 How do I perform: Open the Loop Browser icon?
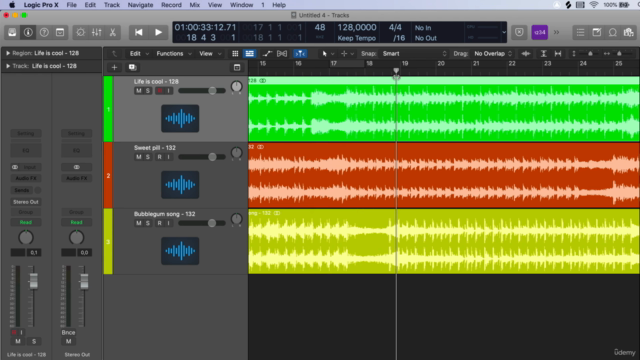pyautogui.click(x=613, y=32)
